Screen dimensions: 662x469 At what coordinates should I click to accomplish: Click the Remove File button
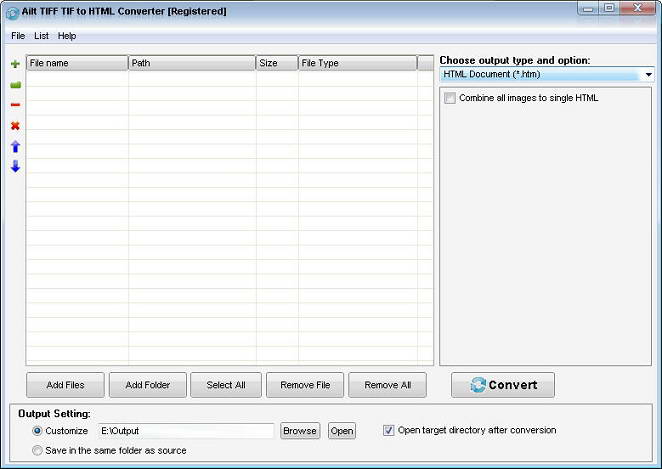[305, 385]
